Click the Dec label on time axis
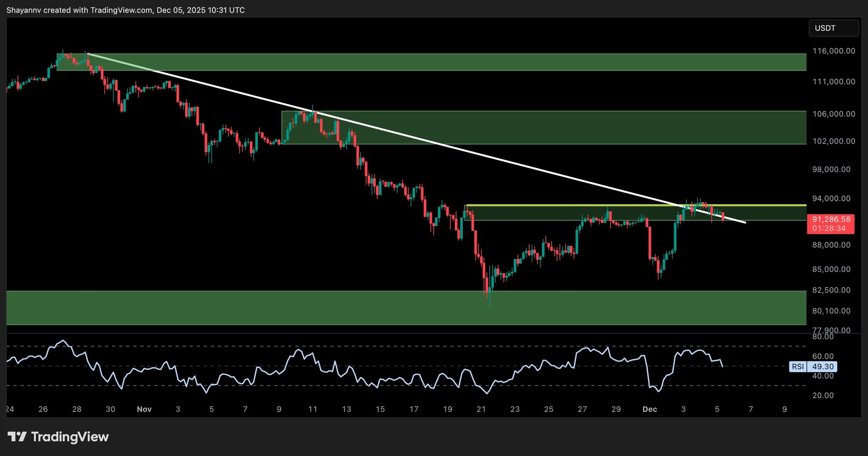This screenshot has width=868, height=456. click(x=650, y=409)
